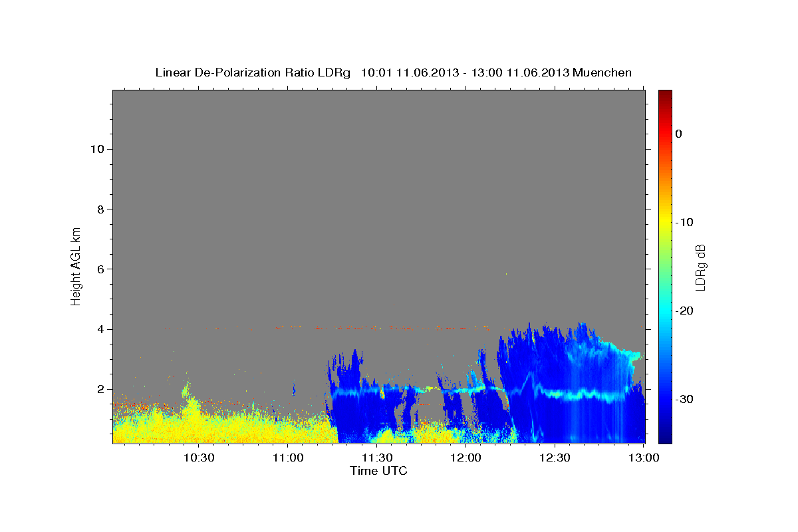Click the 'Time UTC' axis label
The height and width of the screenshot is (532, 798).
[x=378, y=471]
